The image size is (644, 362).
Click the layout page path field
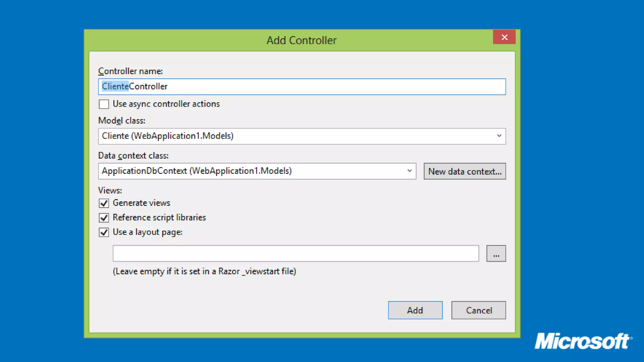pos(296,253)
